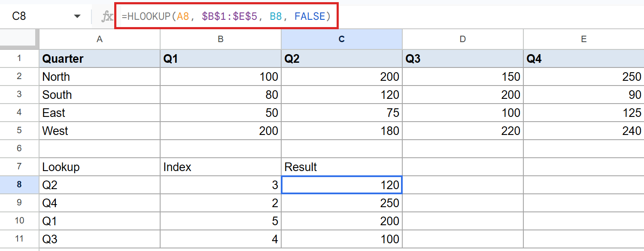Click the Q2 header cell in row 1
The image size is (644, 251).
pyautogui.click(x=342, y=58)
